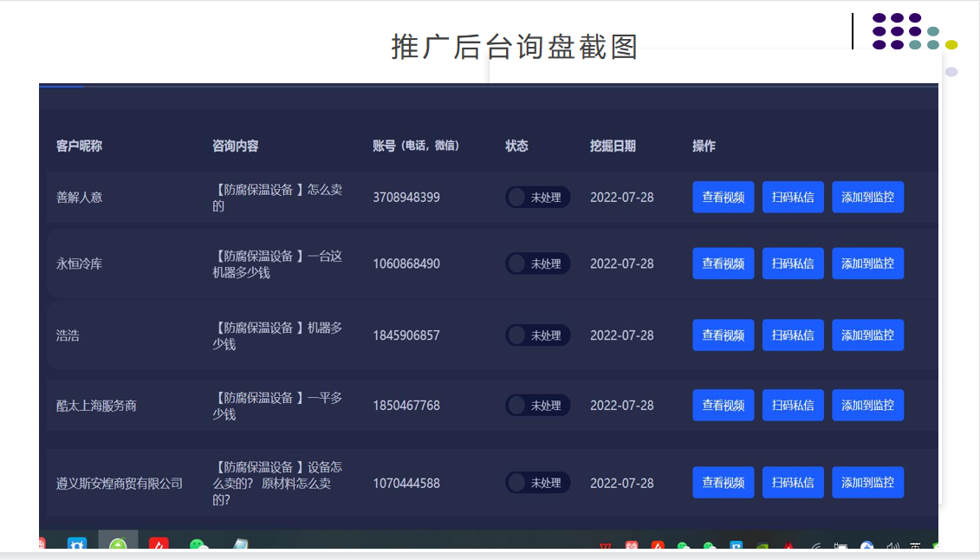980x560 pixels.
Task: Click account number 1850467768
Action: pos(406,406)
